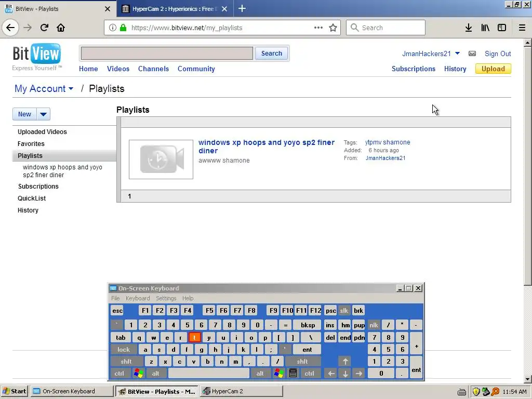Open page actions three-dot menu in address bar
The width and height of the screenshot is (532, 399).
318,28
